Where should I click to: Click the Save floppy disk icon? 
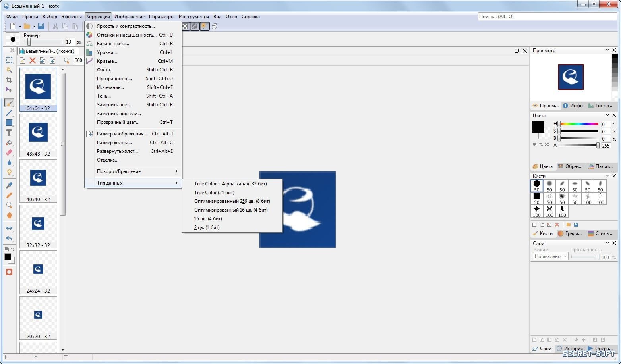tap(41, 26)
